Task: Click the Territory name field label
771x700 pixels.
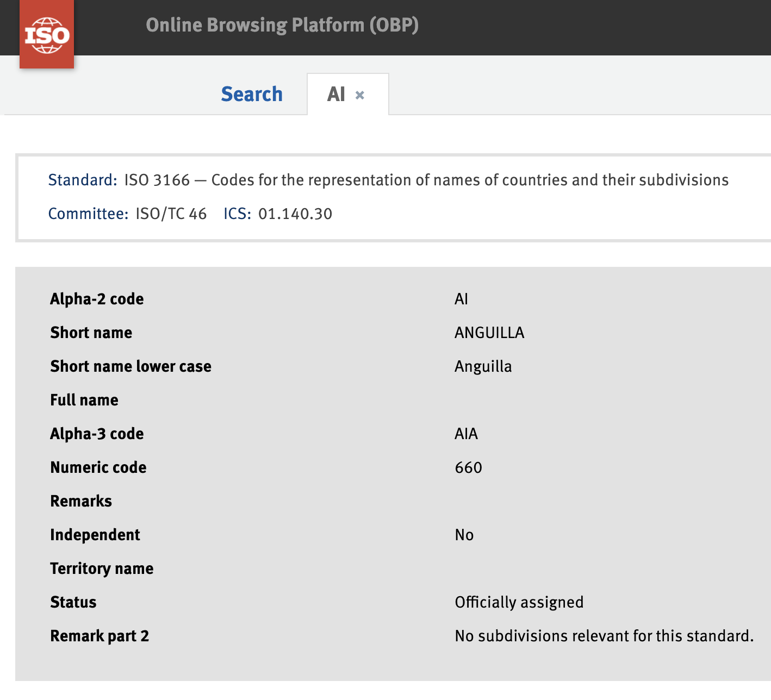Action: point(102,568)
